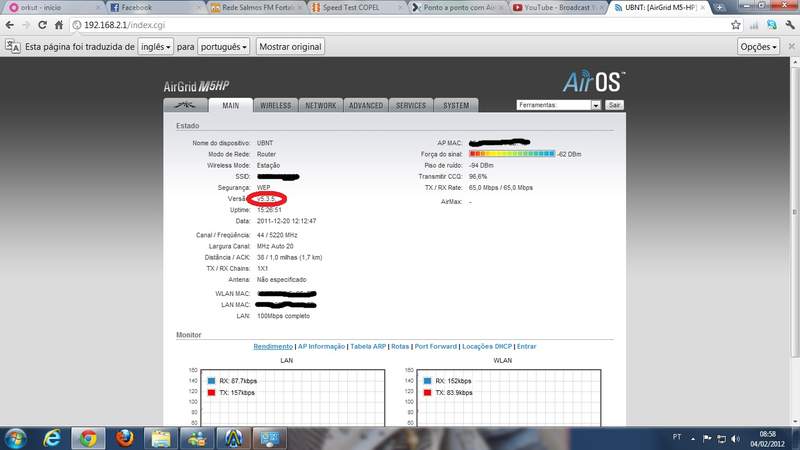The image size is (800, 450).
Task: Open the Chrome wrench settings menu
Action: click(x=790, y=25)
